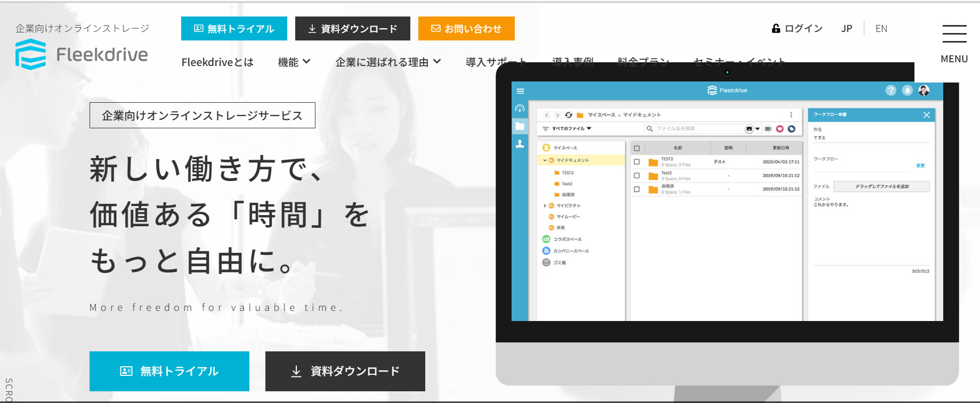
Task: Go forward with the right arrow in the mockup toolbar
Action: pos(557,115)
